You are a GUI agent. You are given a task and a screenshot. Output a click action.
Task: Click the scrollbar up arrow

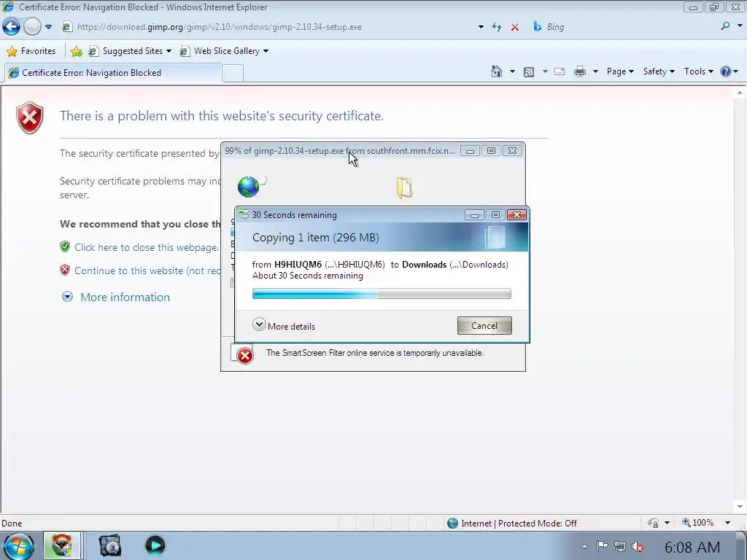point(740,93)
